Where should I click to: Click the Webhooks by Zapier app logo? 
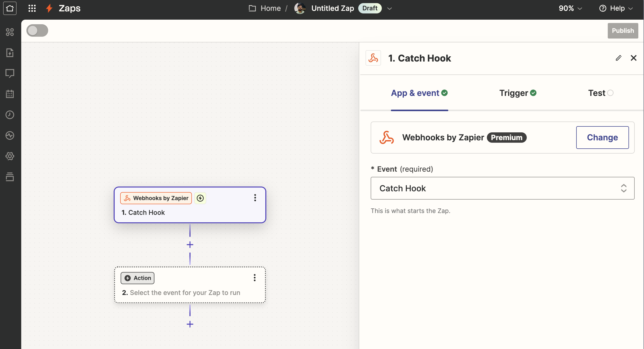coord(387,138)
